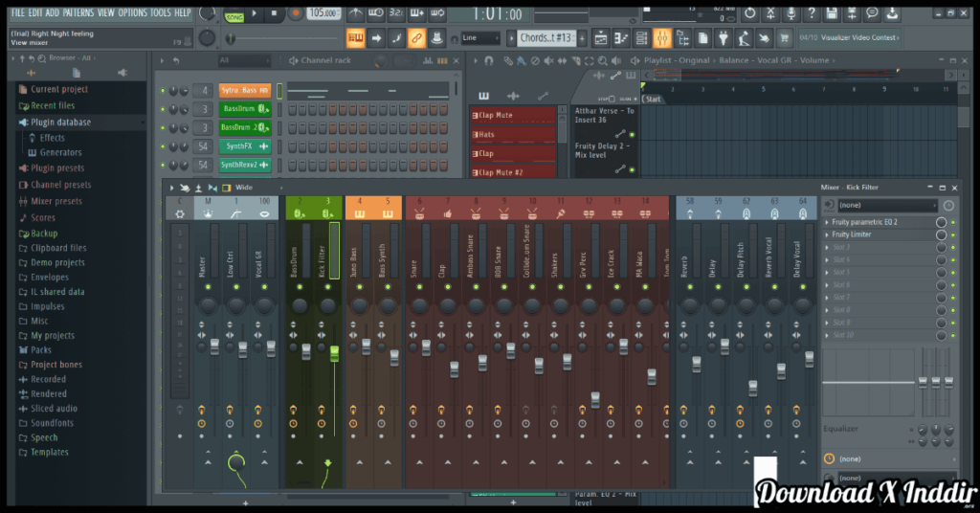980x513 pixels.
Task: Expand Fruity parametric EQ 2 slot arrow
Action: click(x=827, y=222)
